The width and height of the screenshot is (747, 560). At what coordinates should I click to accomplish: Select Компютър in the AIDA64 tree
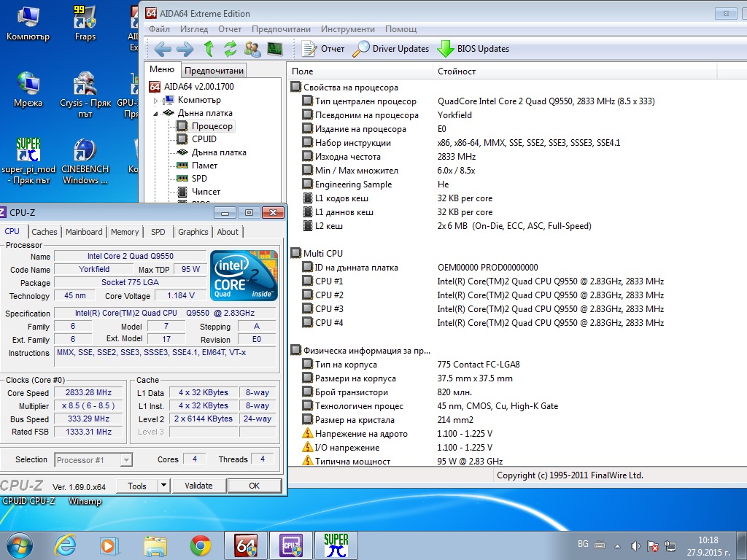click(199, 100)
